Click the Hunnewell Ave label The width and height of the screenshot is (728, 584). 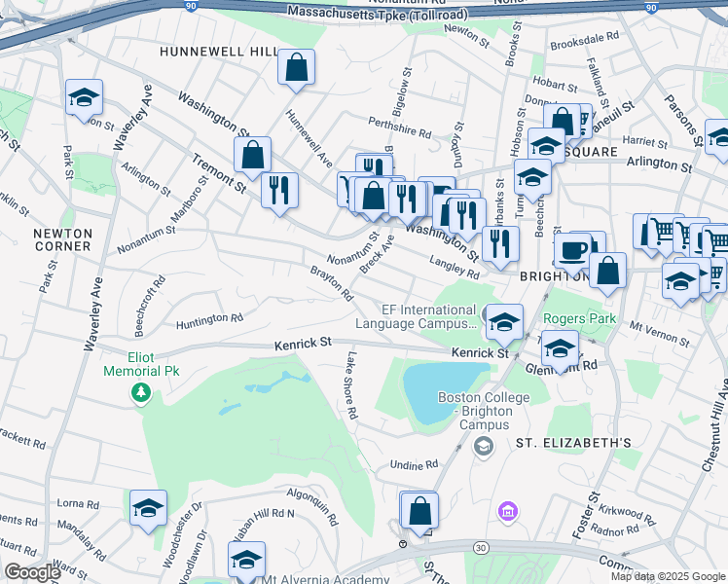pos(309,138)
